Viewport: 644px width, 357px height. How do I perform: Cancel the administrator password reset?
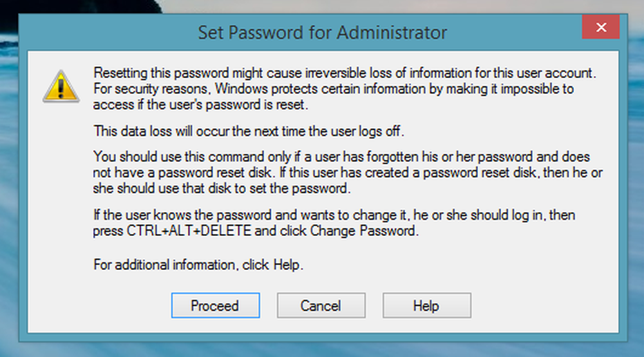[x=321, y=305]
